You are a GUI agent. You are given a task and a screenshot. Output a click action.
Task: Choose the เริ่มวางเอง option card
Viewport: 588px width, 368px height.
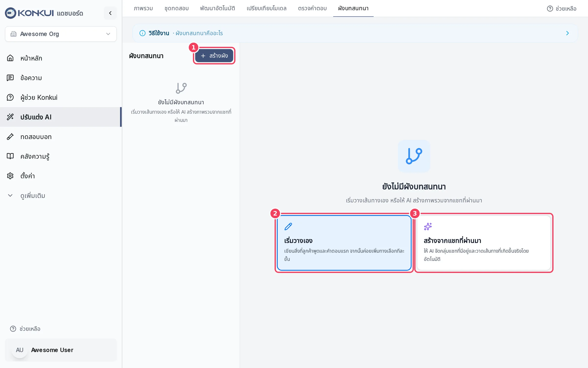click(x=344, y=243)
